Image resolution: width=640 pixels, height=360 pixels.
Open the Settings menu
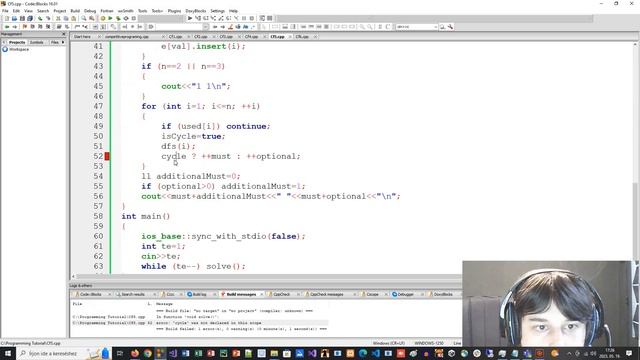coord(217,11)
